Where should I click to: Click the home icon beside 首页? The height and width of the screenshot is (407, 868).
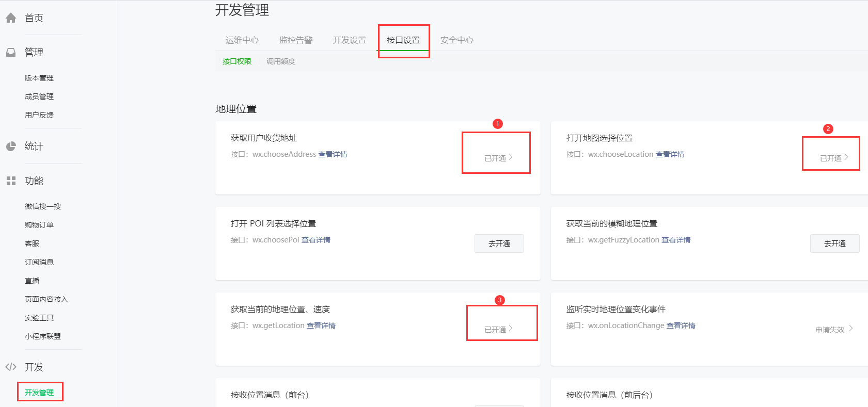click(11, 18)
